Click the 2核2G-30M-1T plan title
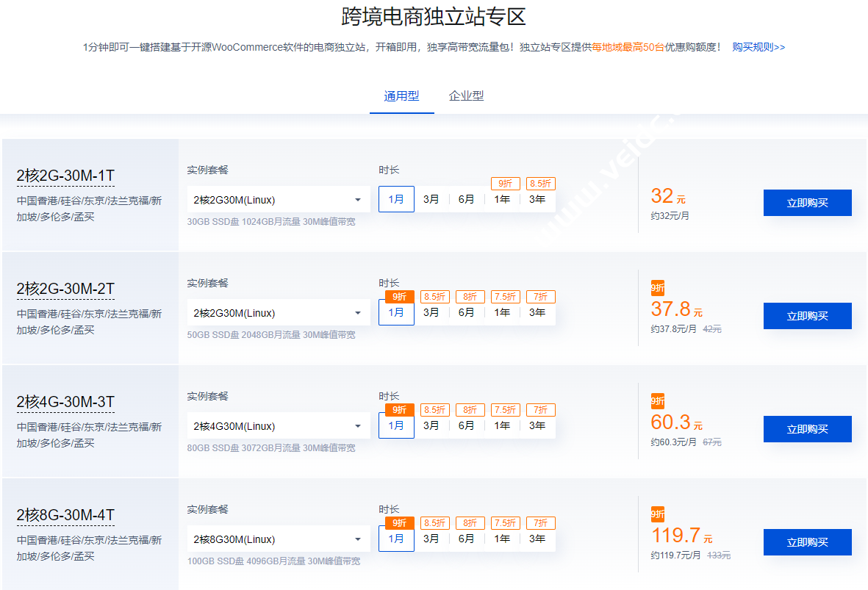The image size is (868, 590). point(65,176)
